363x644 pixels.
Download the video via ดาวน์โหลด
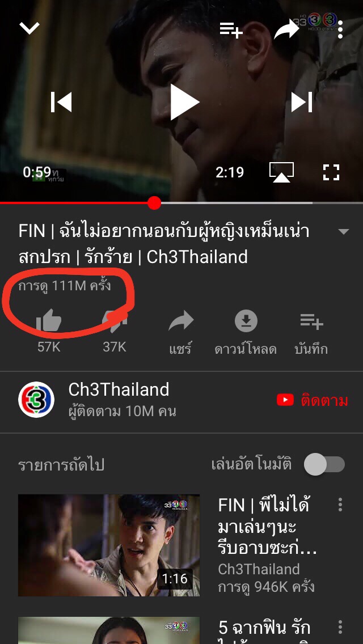246,332
